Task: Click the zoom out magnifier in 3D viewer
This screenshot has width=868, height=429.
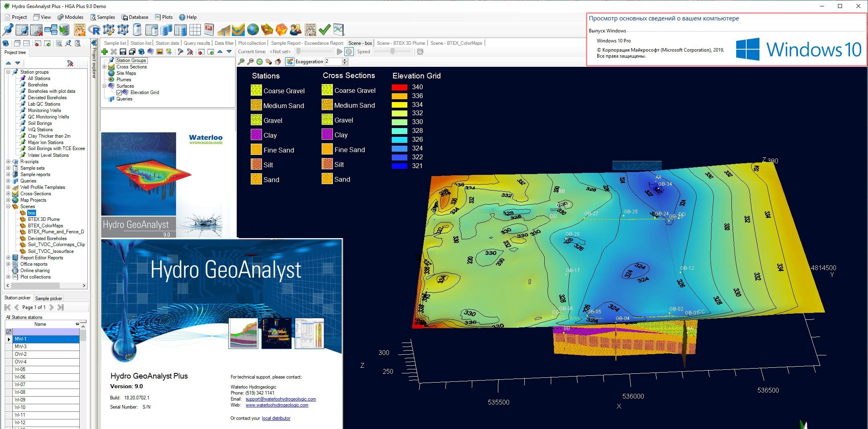Action: (x=250, y=62)
